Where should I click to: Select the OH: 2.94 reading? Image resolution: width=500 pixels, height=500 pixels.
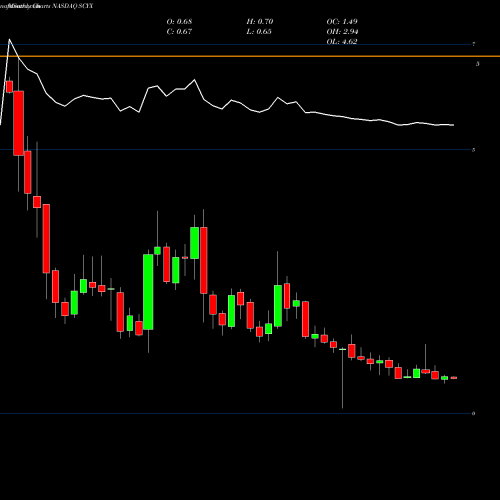coord(342,32)
